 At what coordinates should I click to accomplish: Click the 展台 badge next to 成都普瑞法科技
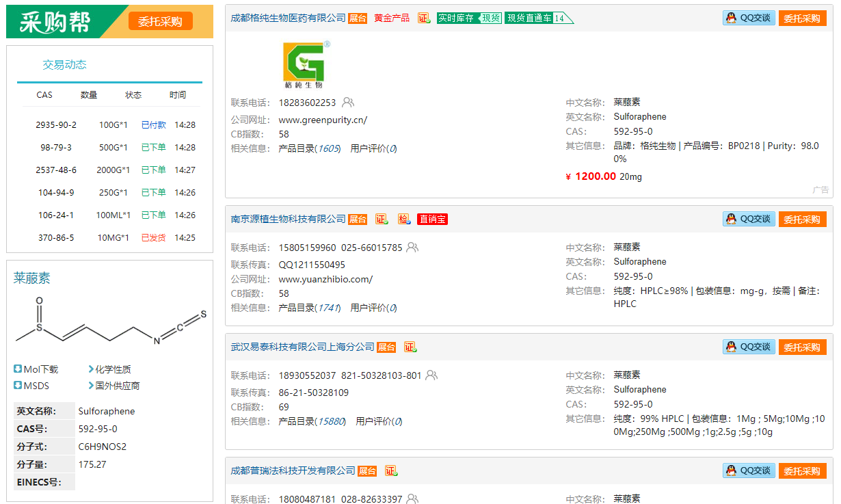[367, 471]
